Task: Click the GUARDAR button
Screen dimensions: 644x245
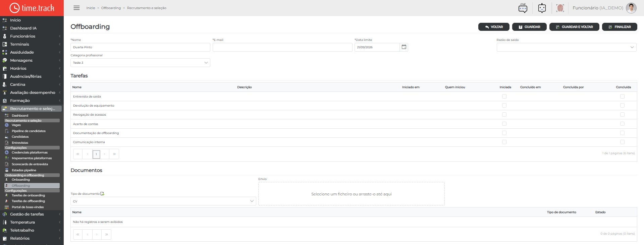Action: click(529, 27)
